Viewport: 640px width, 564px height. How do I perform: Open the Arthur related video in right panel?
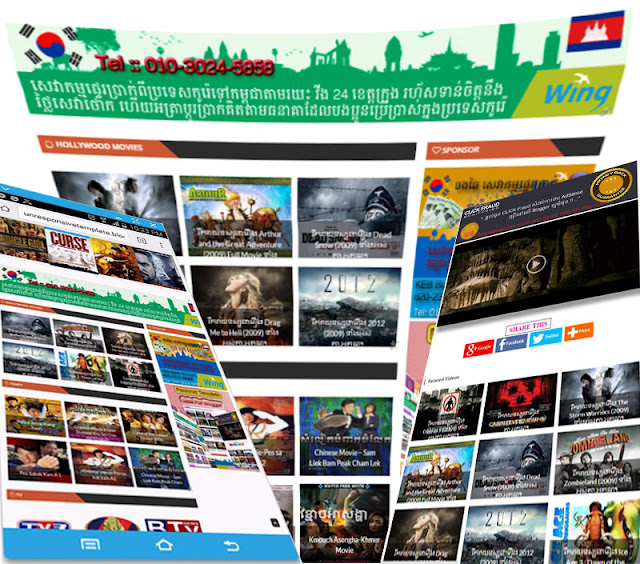tap(436, 472)
